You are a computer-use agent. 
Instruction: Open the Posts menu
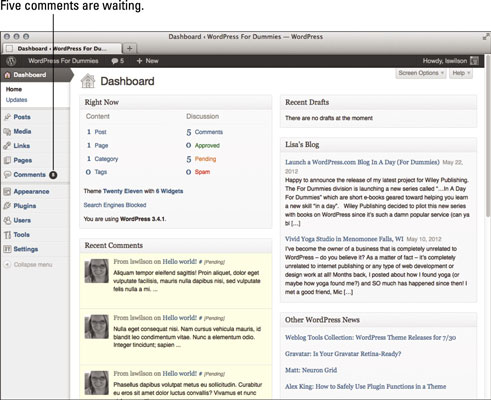(x=22, y=117)
